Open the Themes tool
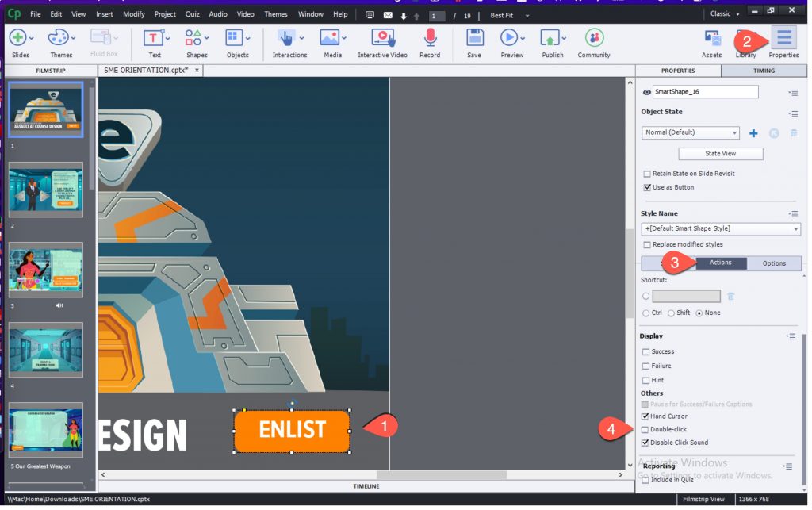The width and height of the screenshot is (812, 510). click(x=61, y=38)
